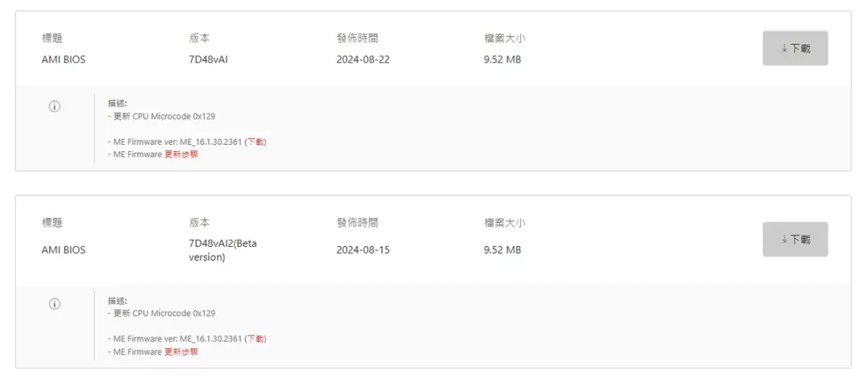
Task: Click the 9.52 MB file size of the Beta entry
Action: tap(502, 250)
